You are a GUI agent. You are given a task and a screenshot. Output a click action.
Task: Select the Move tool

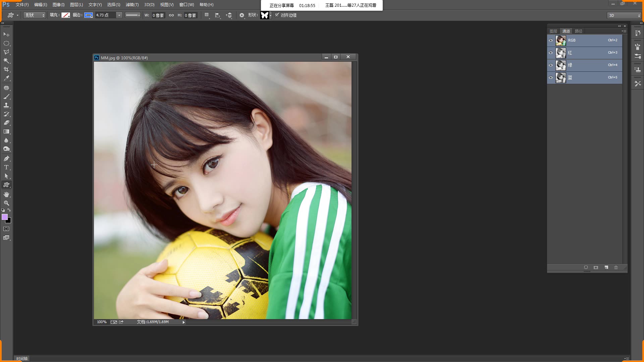6,35
